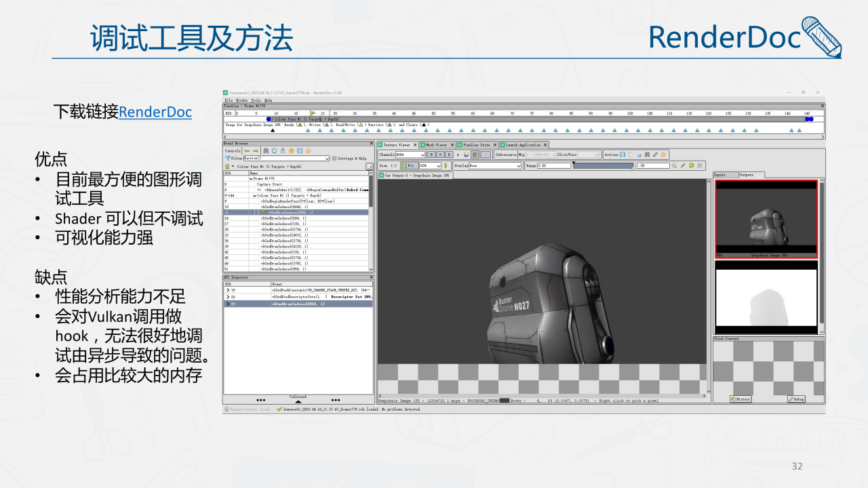
Task: Toggle the R channel button
Action: pyautogui.click(x=431, y=155)
